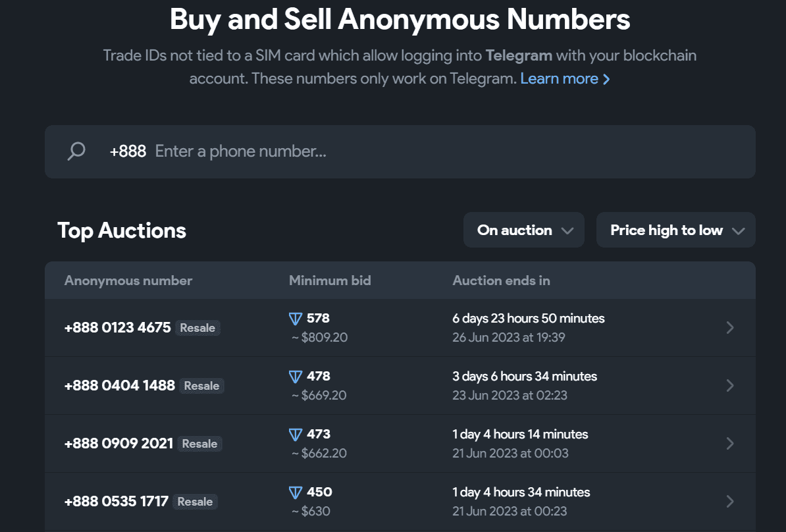Follow the Learn more link

tap(565, 79)
